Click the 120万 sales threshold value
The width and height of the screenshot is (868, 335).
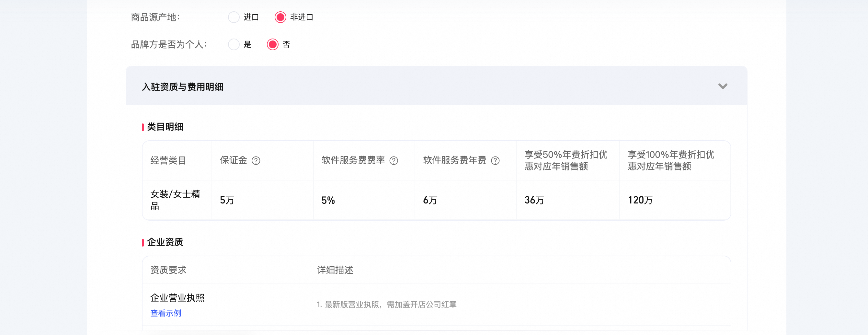pyautogui.click(x=640, y=200)
